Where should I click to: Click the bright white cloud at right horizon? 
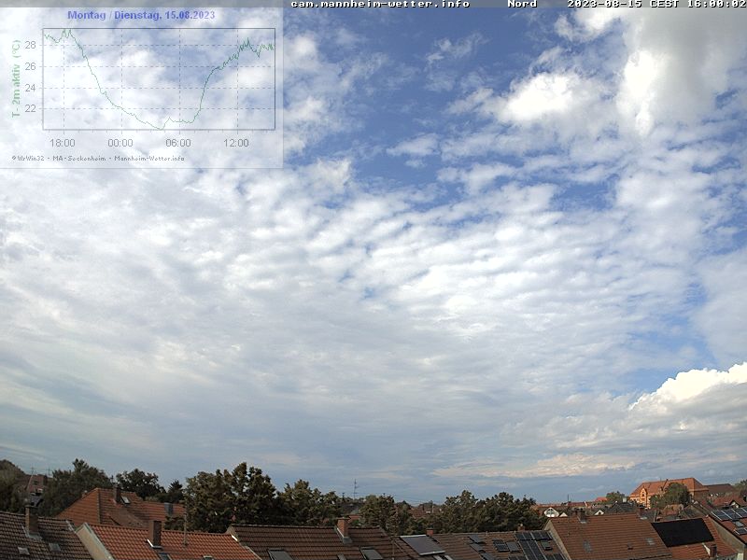pyautogui.click(x=693, y=386)
